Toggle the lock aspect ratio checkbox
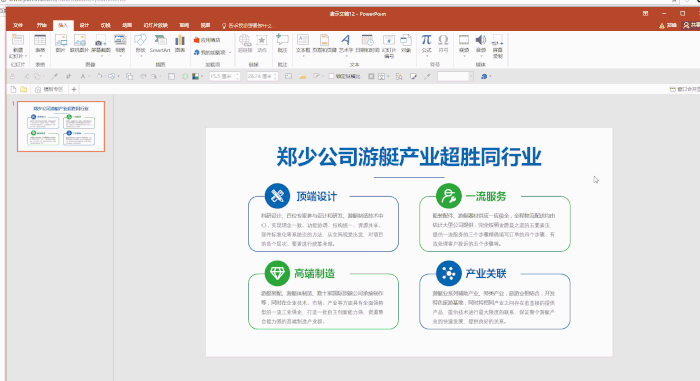Screen dimensions: 700x381 point(331,76)
